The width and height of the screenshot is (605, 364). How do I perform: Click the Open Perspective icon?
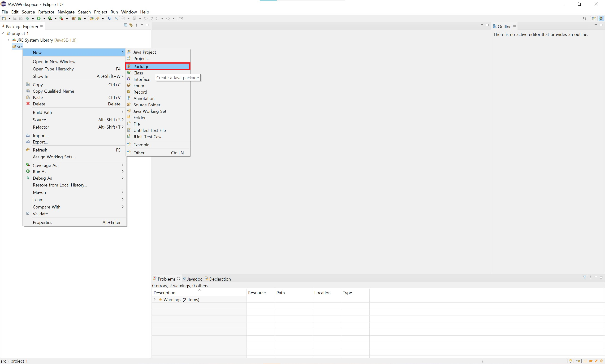coord(594,18)
